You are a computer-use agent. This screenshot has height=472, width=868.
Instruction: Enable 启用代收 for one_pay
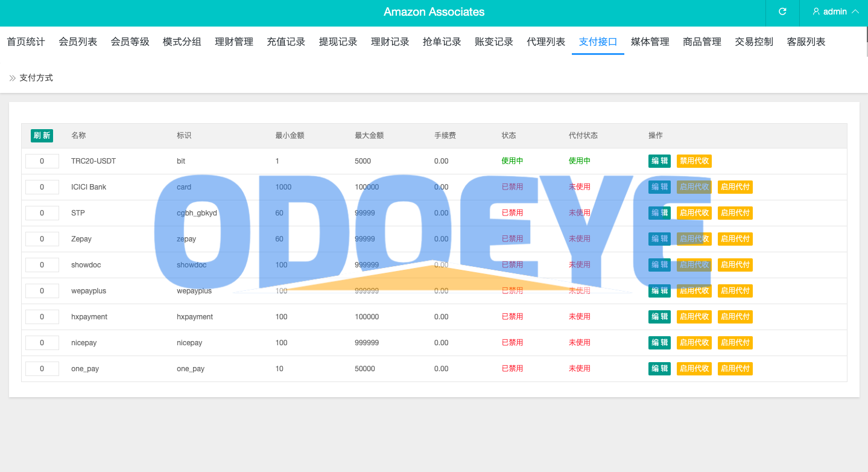click(x=694, y=369)
